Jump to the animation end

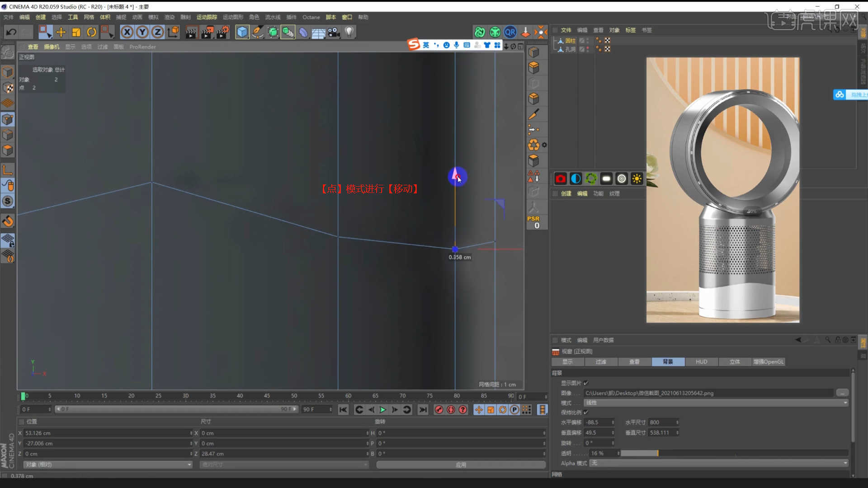(423, 410)
